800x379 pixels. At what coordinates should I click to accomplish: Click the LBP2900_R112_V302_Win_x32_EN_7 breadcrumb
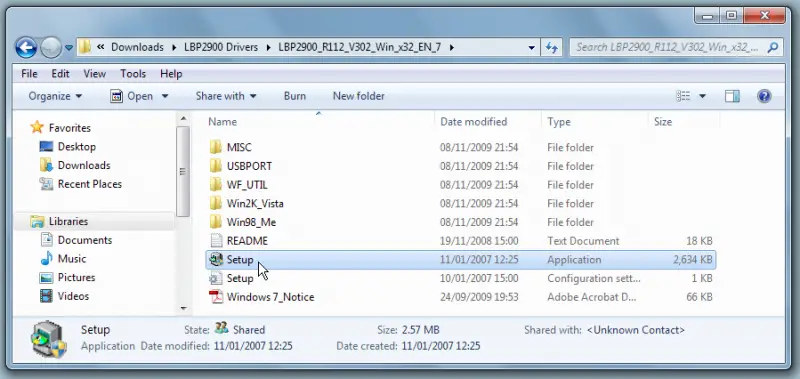(x=359, y=47)
